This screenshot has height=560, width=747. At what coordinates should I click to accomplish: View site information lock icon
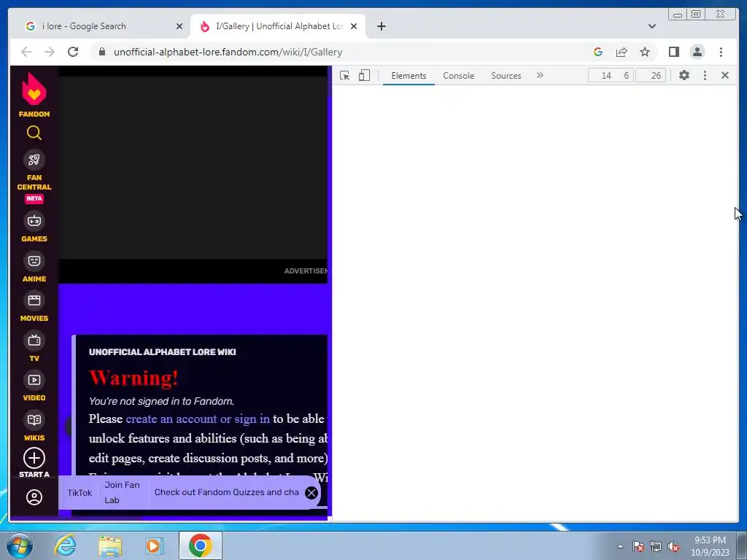tap(101, 52)
